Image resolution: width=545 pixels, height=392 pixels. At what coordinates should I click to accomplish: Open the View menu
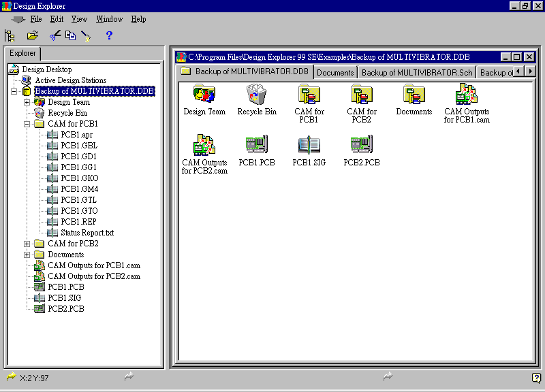(x=79, y=19)
